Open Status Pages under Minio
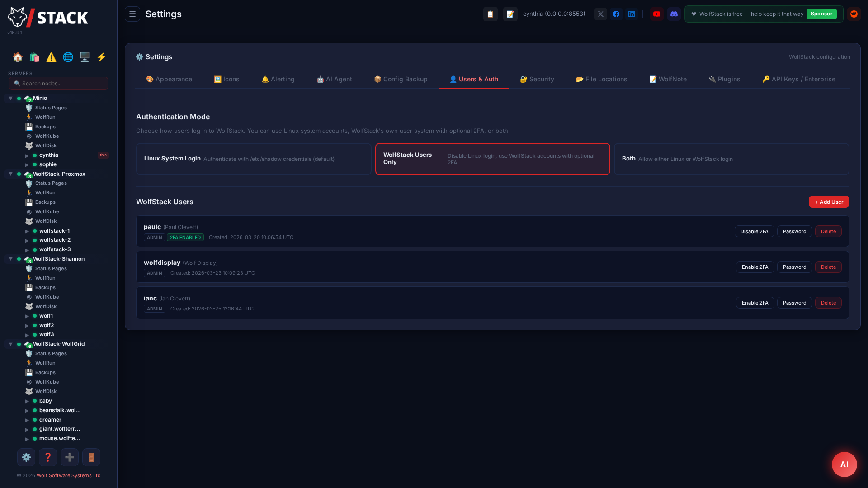Viewport: 868px width, 488px height. coord(51,108)
